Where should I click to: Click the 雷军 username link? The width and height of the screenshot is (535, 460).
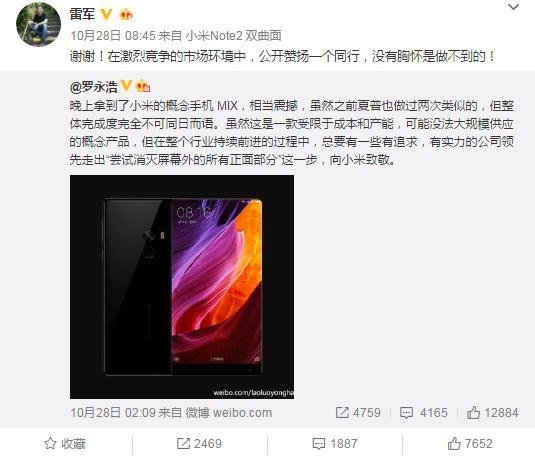pos(82,14)
